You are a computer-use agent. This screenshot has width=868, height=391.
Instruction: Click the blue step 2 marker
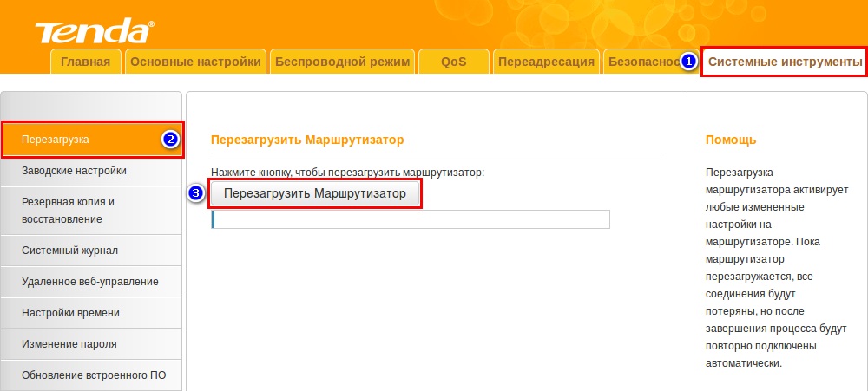170,140
